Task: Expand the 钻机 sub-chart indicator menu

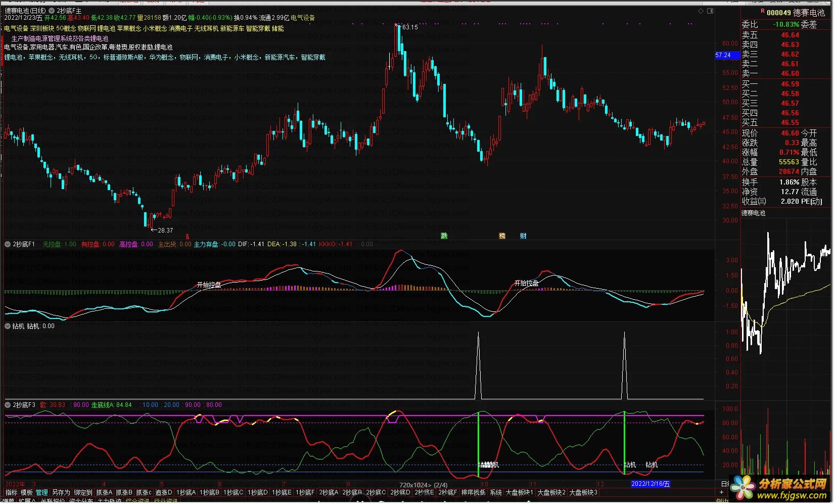Action: click(x=8, y=327)
